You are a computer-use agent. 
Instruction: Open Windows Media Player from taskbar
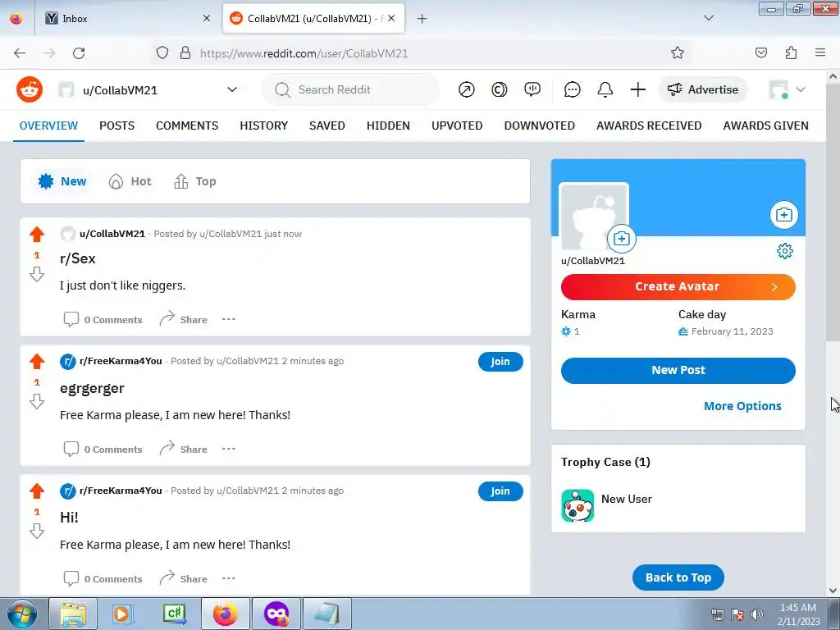tap(123, 614)
